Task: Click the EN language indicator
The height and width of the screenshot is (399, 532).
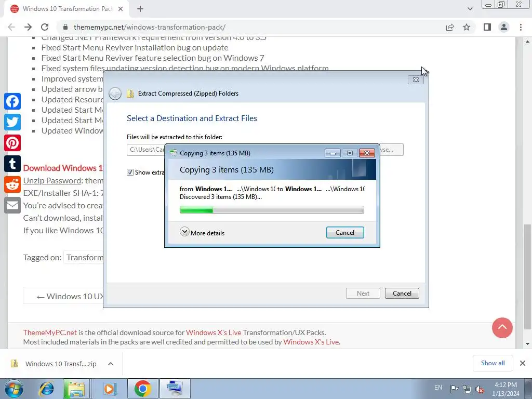Action: pos(438,387)
